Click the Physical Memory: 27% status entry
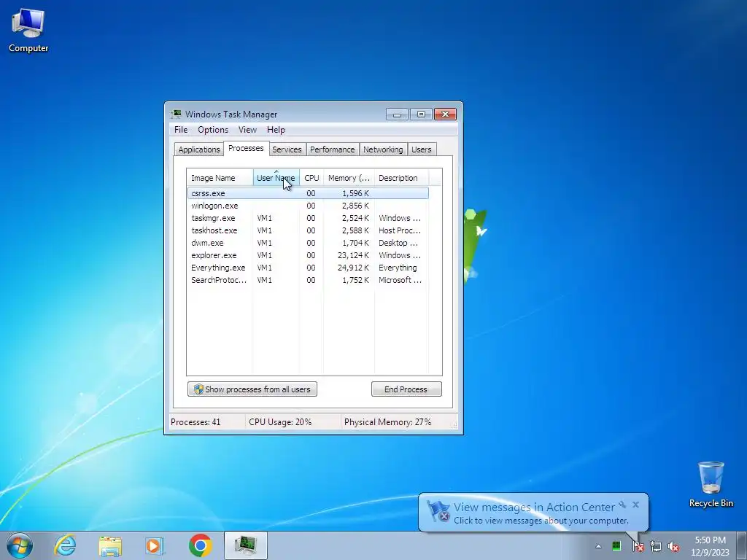This screenshot has height=560, width=747. click(x=387, y=422)
